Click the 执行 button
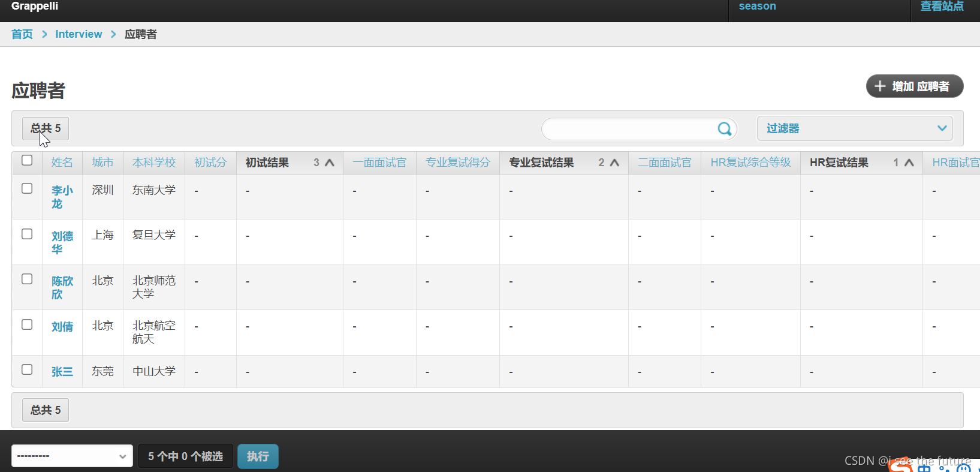 258,456
